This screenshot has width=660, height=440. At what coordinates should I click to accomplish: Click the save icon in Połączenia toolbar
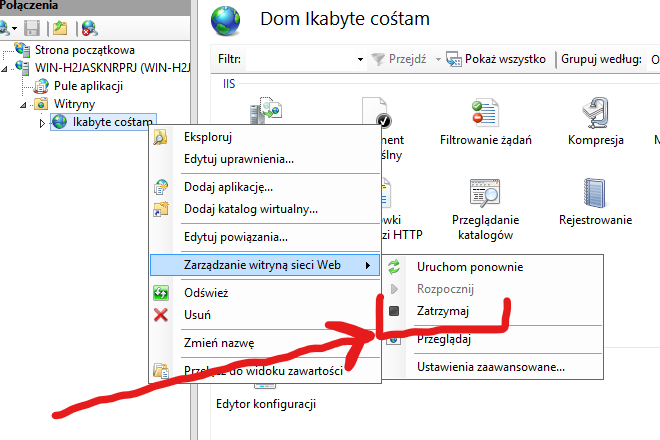coord(31,28)
